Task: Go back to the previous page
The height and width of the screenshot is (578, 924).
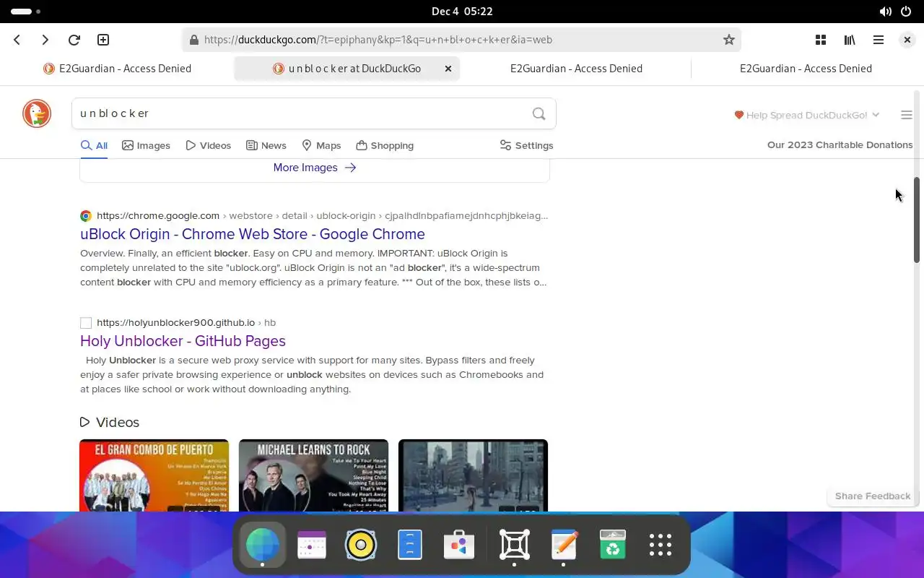Action: [x=17, y=40]
